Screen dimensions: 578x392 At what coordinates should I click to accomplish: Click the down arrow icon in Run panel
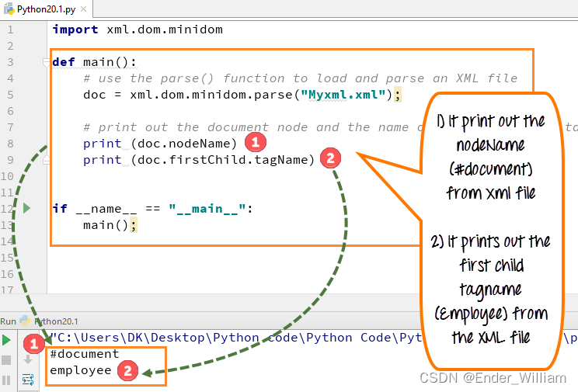(x=28, y=359)
